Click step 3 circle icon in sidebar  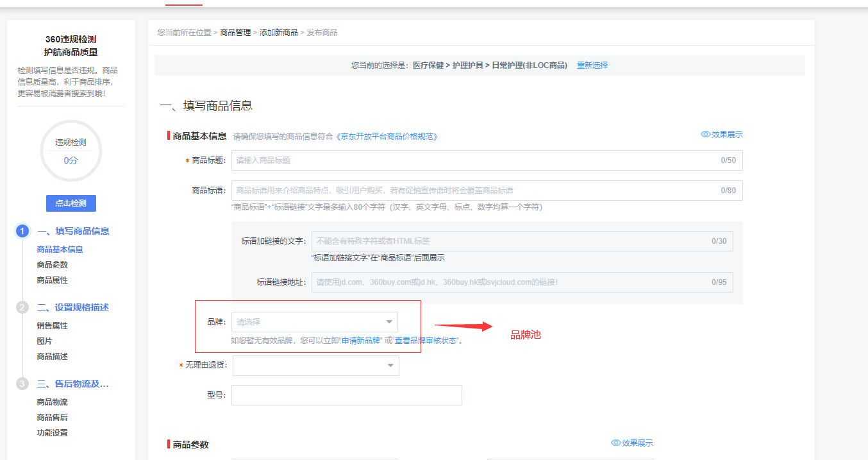[x=22, y=384]
